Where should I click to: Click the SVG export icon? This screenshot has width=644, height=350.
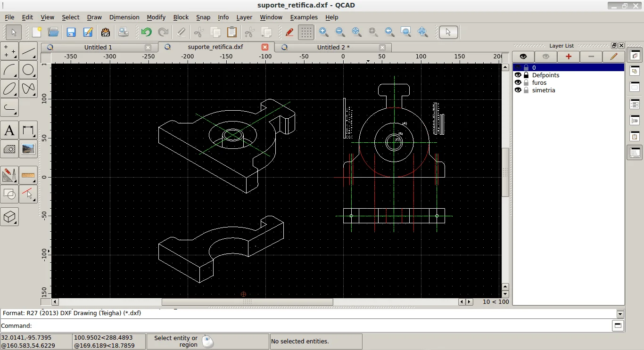tap(106, 32)
